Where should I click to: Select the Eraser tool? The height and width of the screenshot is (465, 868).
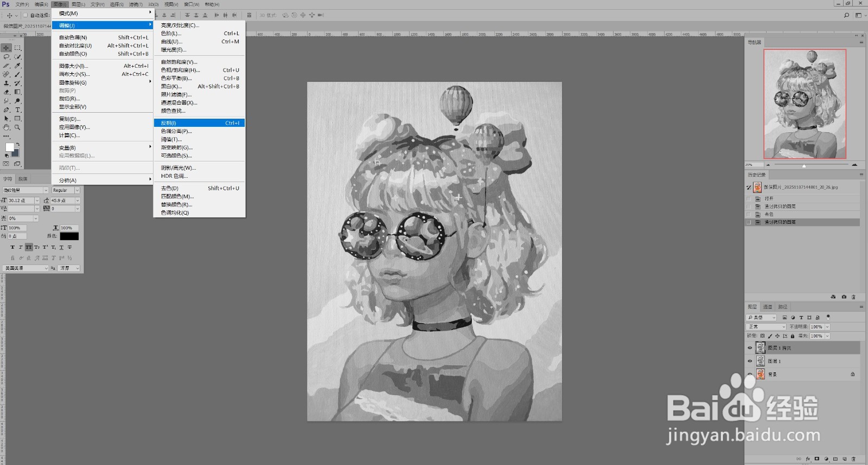(7, 92)
